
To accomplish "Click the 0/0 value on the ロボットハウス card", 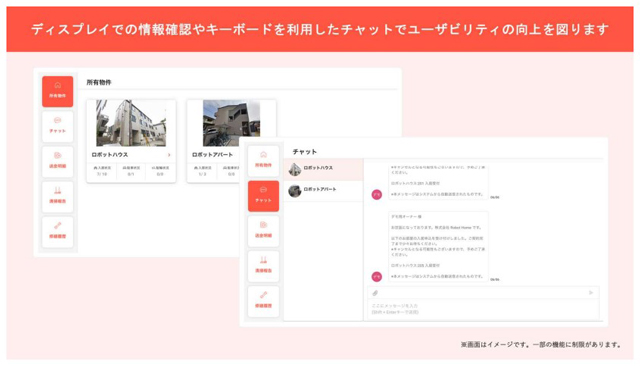I will [160, 174].
